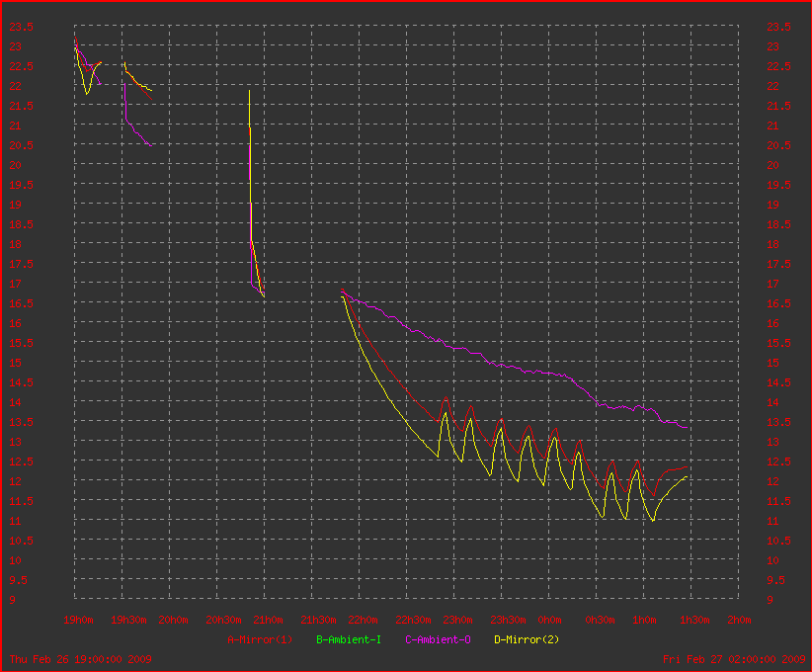
Task: Click the 16.5 value on the right axis
Action: click(x=778, y=303)
